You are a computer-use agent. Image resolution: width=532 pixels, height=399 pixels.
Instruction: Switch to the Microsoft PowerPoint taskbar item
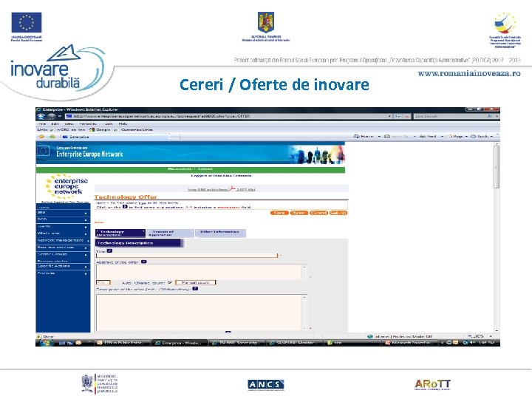[409, 343]
